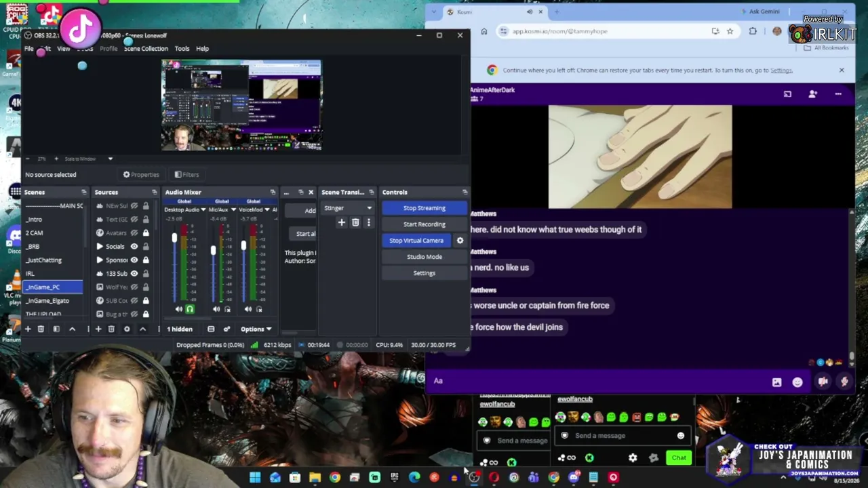Open source properties gear in Sources toolbar
Image resolution: width=868 pixels, height=488 pixels.
click(x=127, y=329)
